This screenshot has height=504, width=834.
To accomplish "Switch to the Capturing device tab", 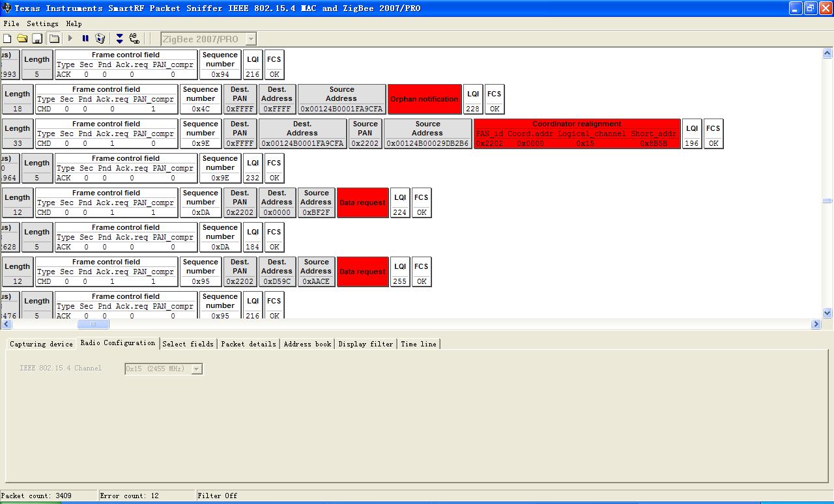I will click(x=41, y=344).
